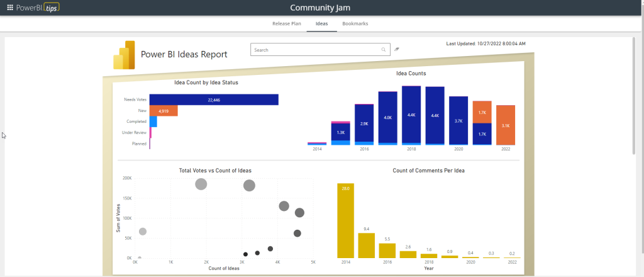Open the app launcher grid icon
Screen dimensions: 644x277
point(9,8)
